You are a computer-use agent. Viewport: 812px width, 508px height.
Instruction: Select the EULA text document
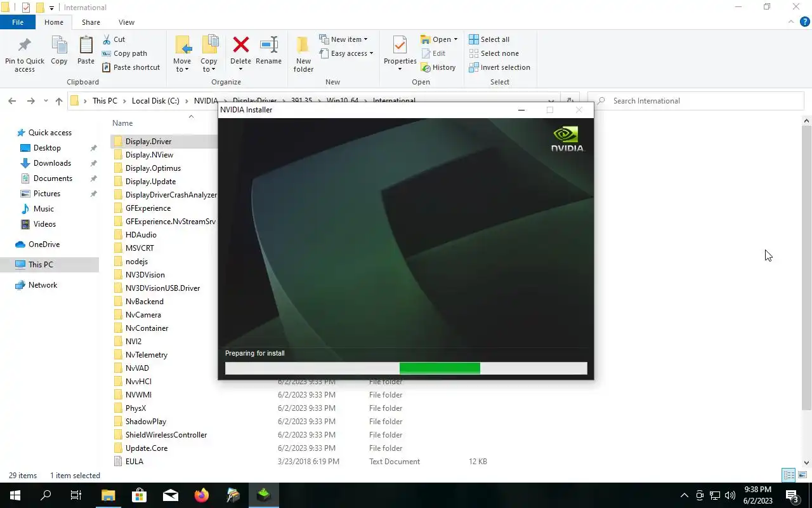134,462
